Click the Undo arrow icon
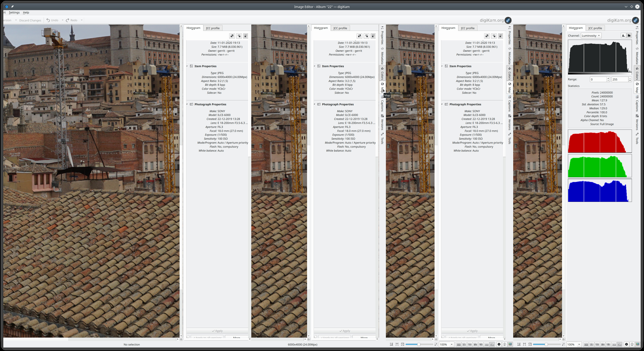This screenshot has width=644, height=351. 48,20
